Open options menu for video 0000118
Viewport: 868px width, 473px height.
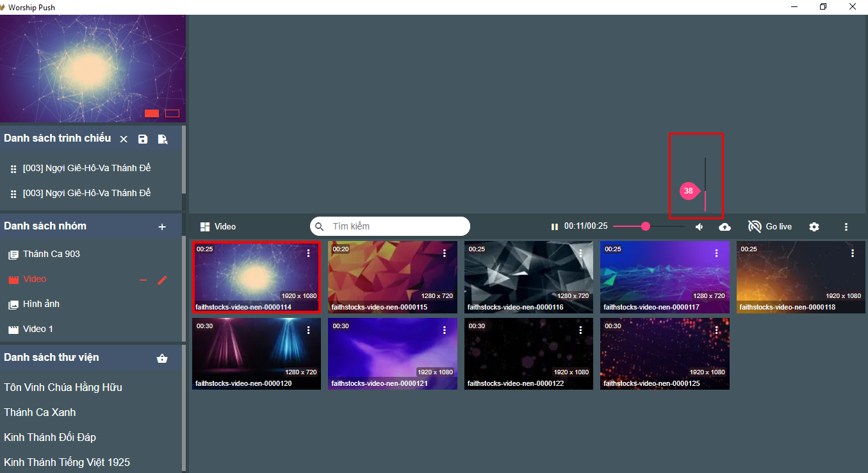pyautogui.click(x=853, y=253)
